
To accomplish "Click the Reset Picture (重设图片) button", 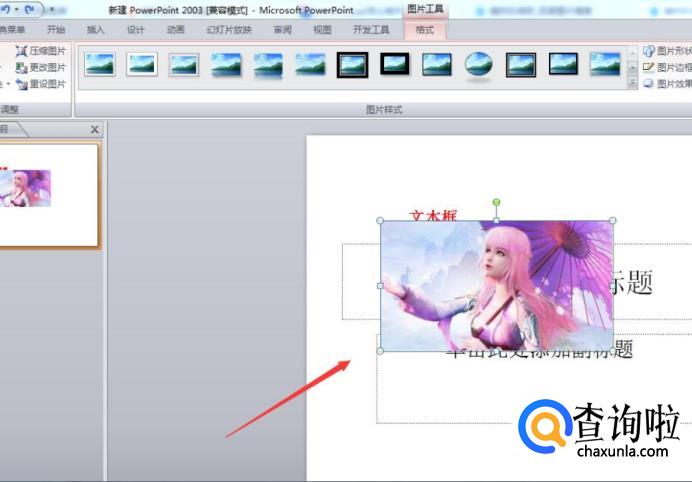I will pyautogui.click(x=41, y=84).
